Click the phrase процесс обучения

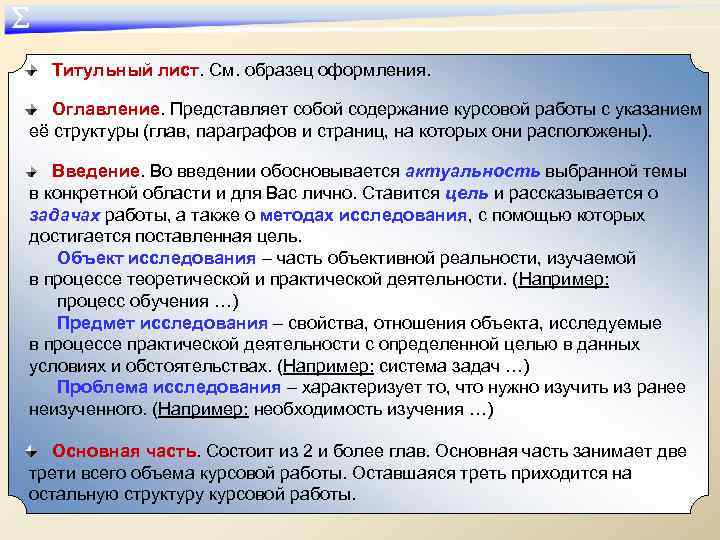[x=133, y=302]
